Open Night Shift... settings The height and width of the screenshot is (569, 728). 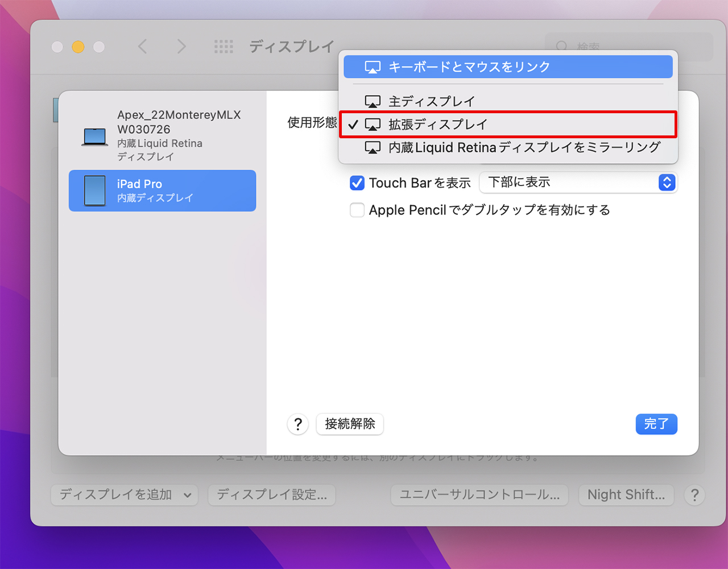tap(626, 494)
